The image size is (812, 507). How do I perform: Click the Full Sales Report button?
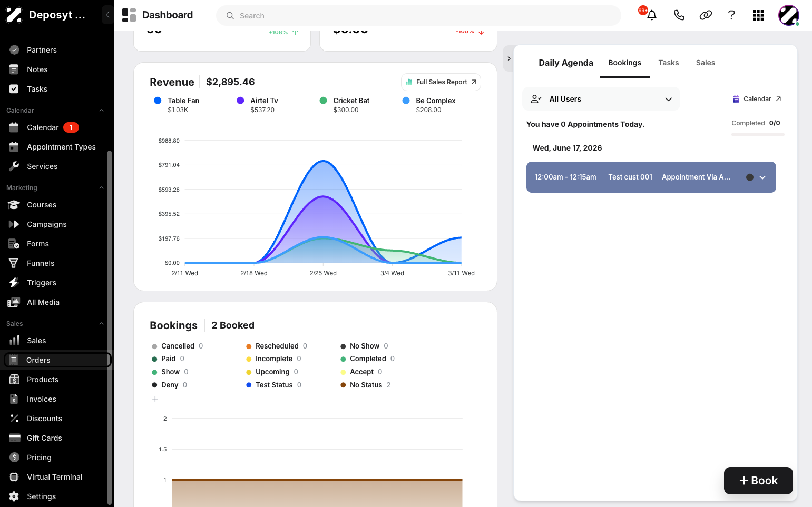(441, 82)
